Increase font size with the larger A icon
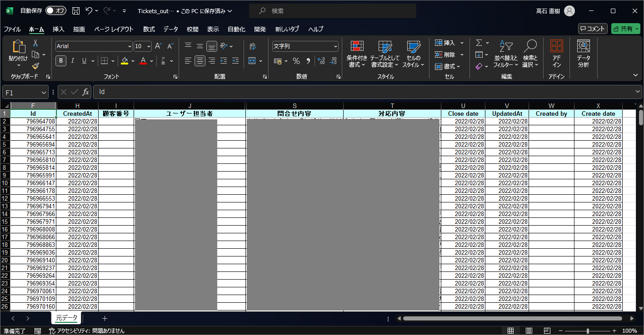Image resolution: width=644 pixels, height=335 pixels. (158, 46)
